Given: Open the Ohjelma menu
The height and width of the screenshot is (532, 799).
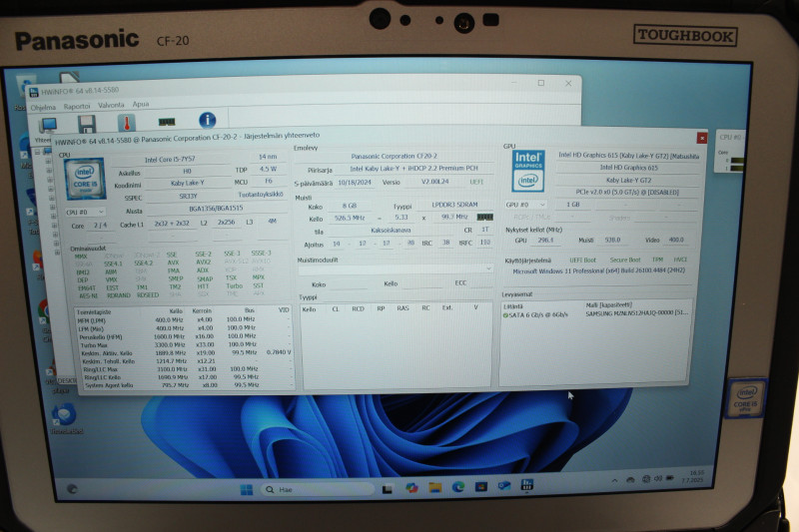Looking at the screenshot, I should (43, 108).
